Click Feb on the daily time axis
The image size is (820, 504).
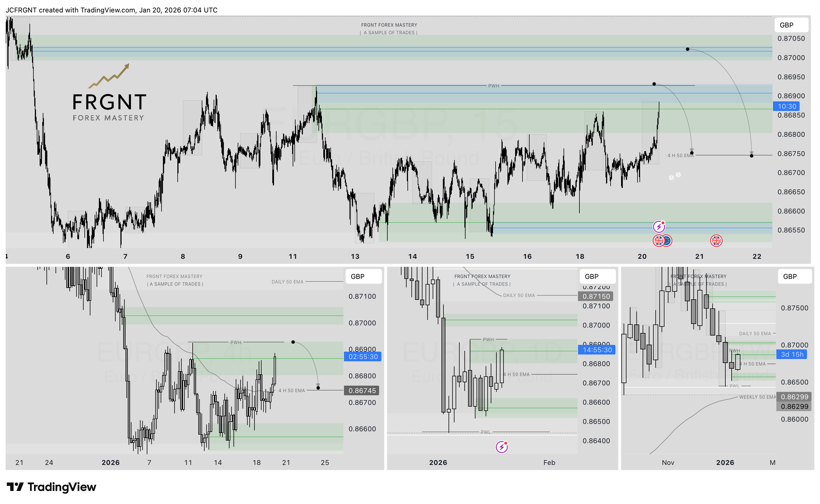549,462
